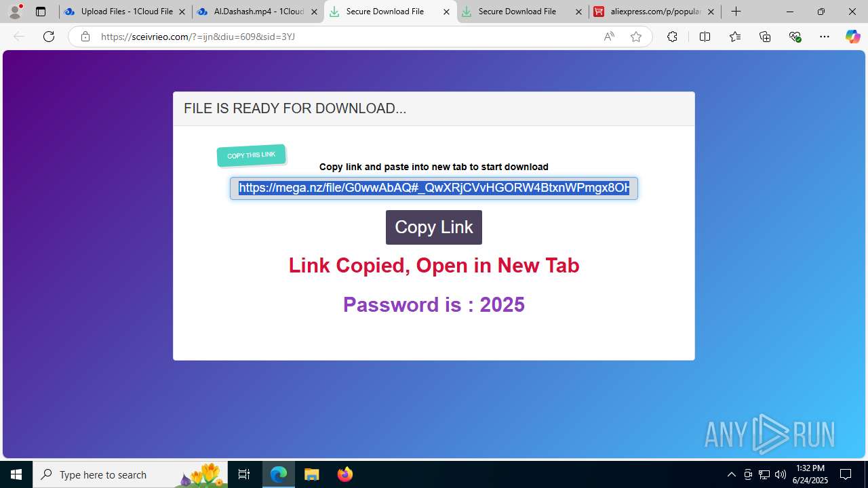The height and width of the screenshot is (488, 868).
Task: Open a new tab plus button
Action: (736, 12)
